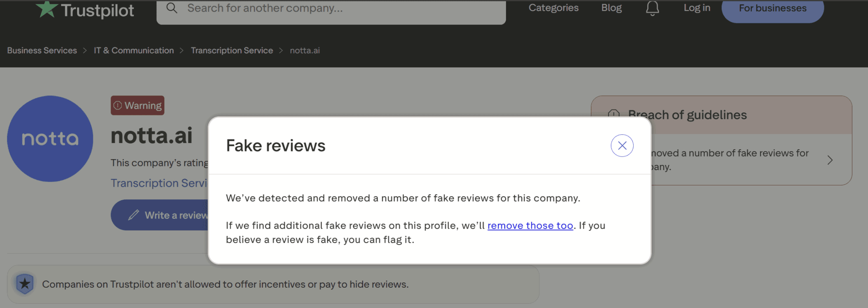Select Transcription Service in the breadcrumb trail

point(231,50)
